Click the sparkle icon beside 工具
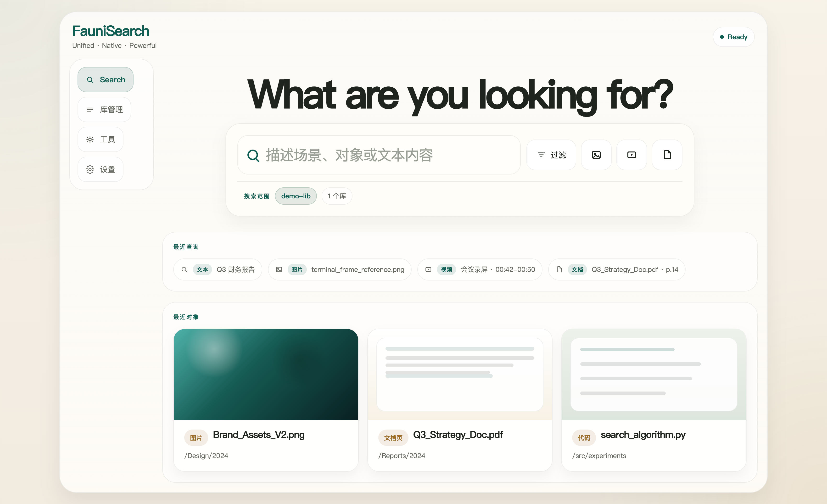 tap(90, 140)
